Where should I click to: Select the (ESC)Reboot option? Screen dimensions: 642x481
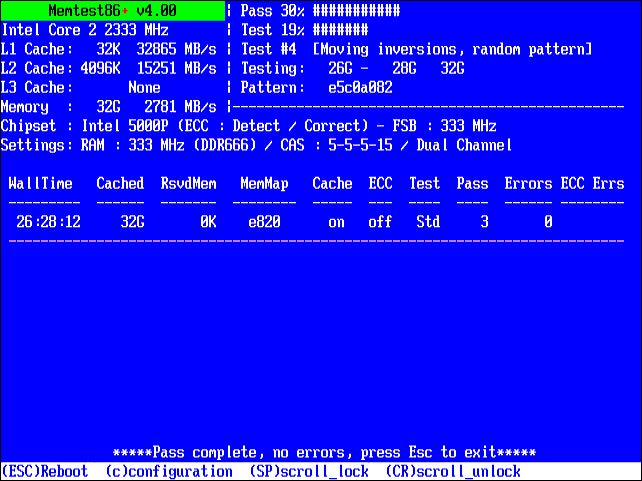[45, 471]
